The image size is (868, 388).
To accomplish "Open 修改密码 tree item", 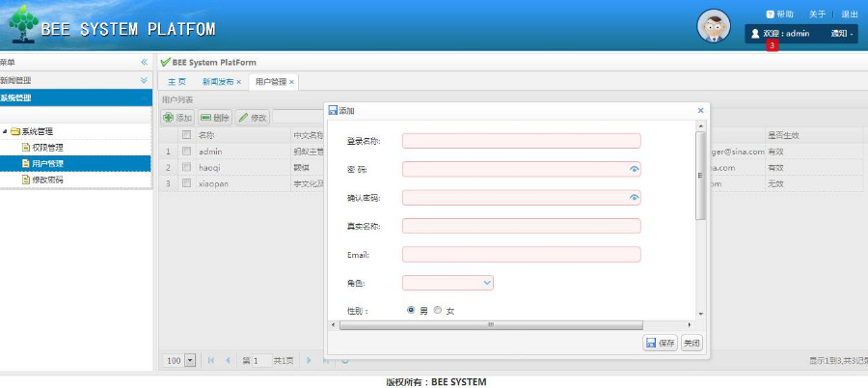I will click(47, 180).
